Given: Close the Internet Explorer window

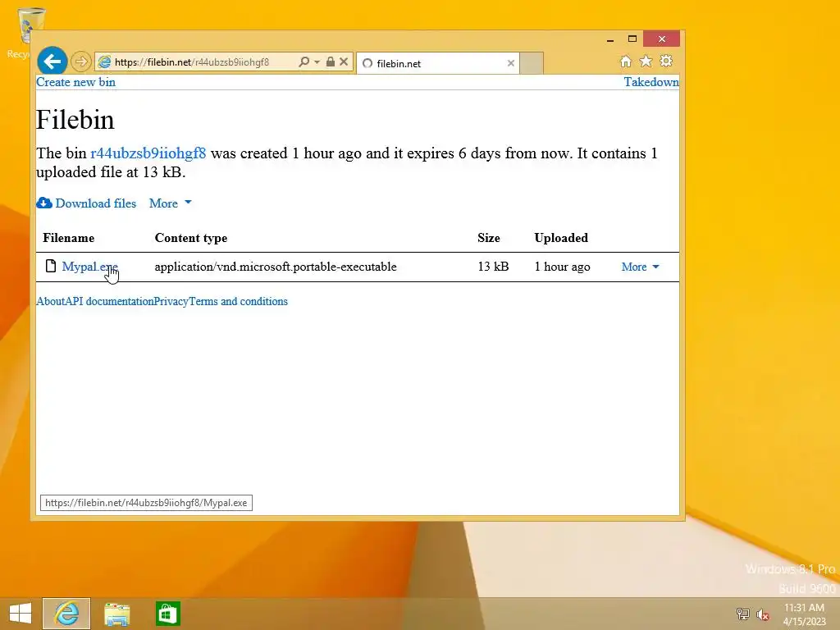Looking at the screenshot, I should click(662, 39).
